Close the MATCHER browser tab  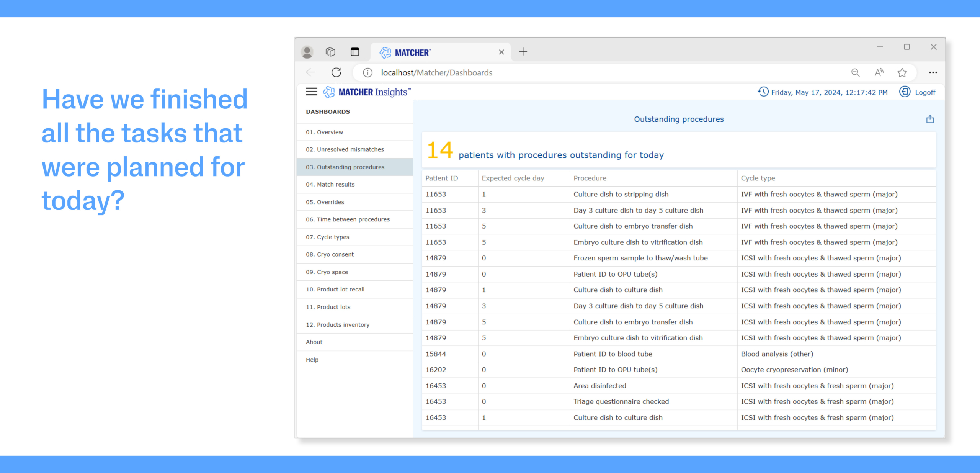501,52
